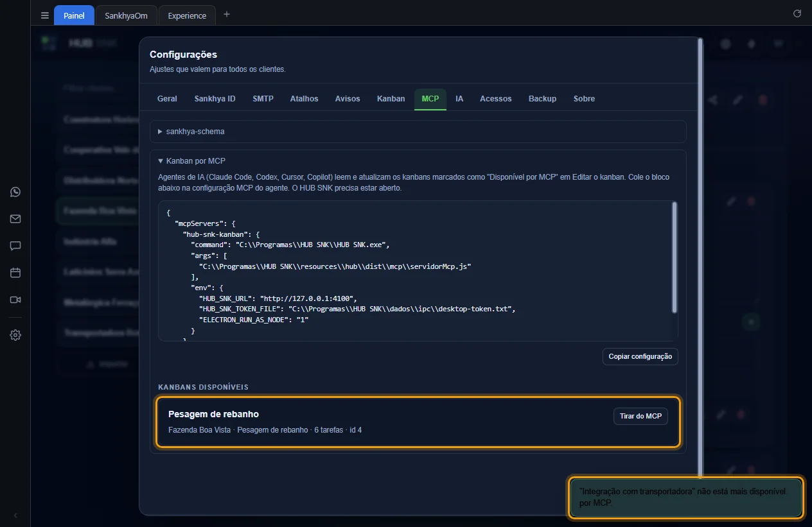Click the "HUB_SNK_URL" line in the code
The image size is (812, 527).
pos(278,298)
